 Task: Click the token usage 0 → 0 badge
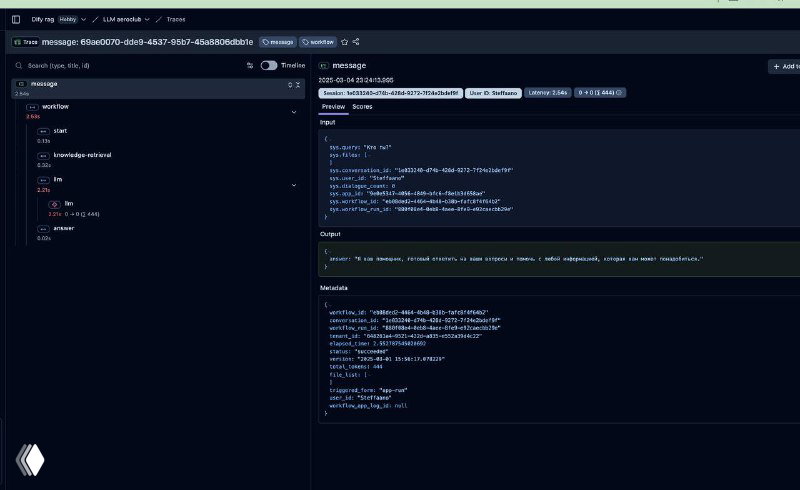599,93
